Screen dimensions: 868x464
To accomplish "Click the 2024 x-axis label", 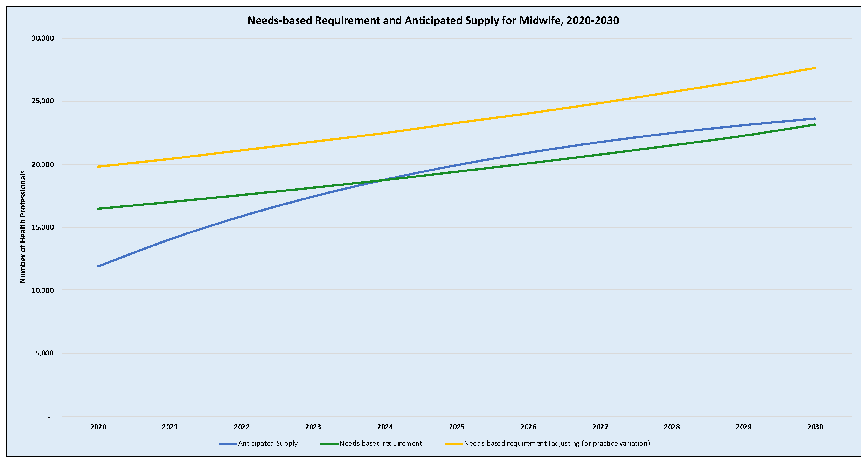I will [x=385, y=427].
